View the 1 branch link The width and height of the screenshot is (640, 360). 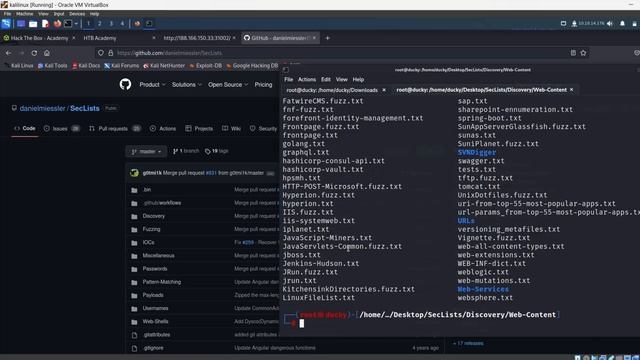coord(186,151)
